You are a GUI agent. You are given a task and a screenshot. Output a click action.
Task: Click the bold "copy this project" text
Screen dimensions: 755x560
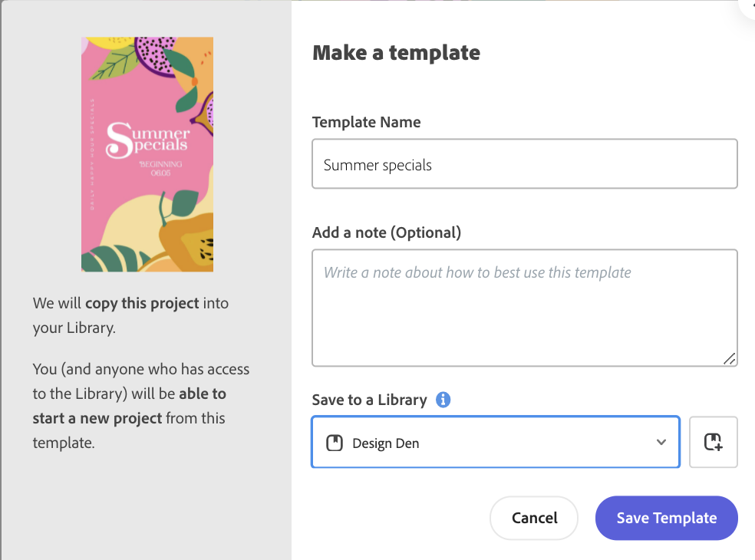(x=142, y=303)
